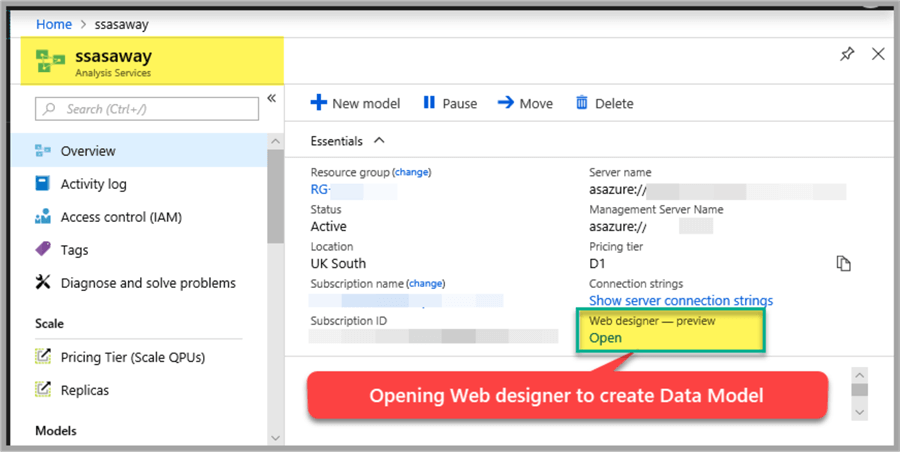The height and width of the screenshot is (452, 900).
Task: Click the Pricing tier value D1
Action: click(x=597, y=264)
